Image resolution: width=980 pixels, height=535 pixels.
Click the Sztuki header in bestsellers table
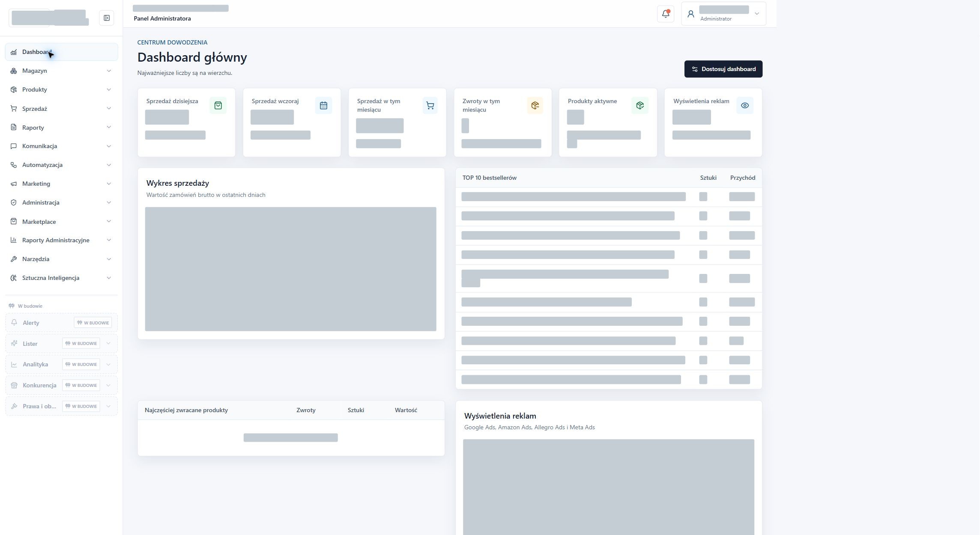pyautogui.click(x=708, y=178)
